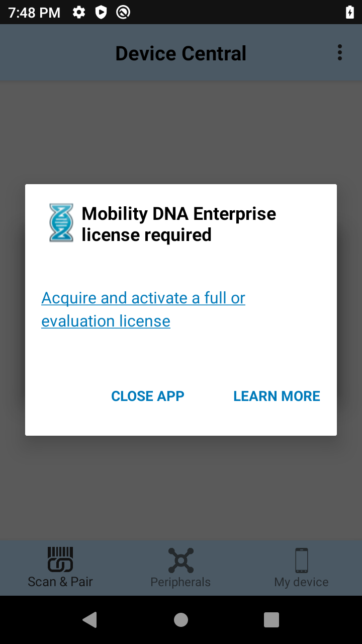The image size is (362, 644).
Task: Tap the 7:48 PM clock
Action: click(34, 13)
